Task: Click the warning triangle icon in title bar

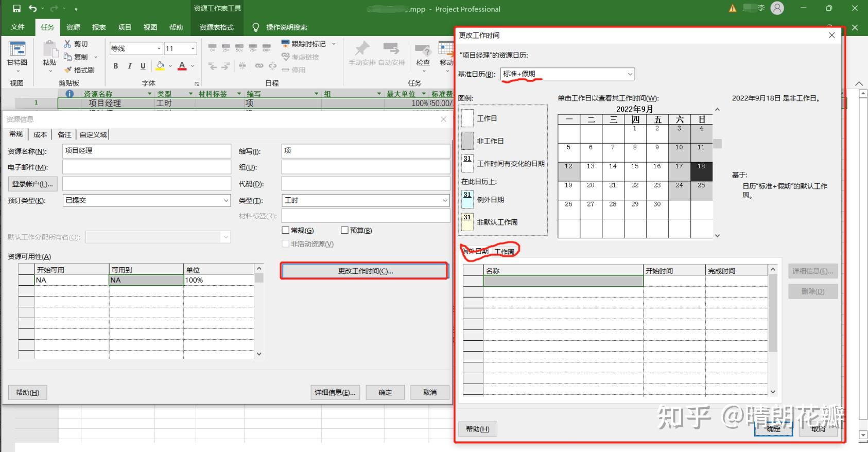Action: pos(733,9)
